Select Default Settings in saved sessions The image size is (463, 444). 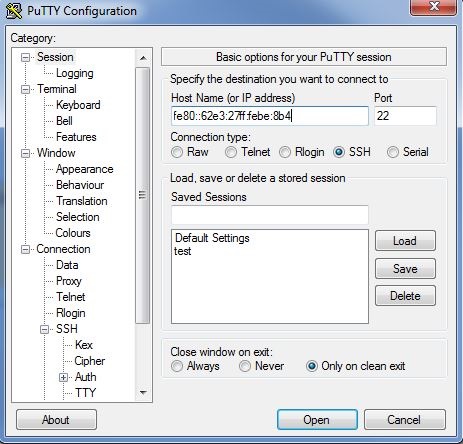(212, 238)
